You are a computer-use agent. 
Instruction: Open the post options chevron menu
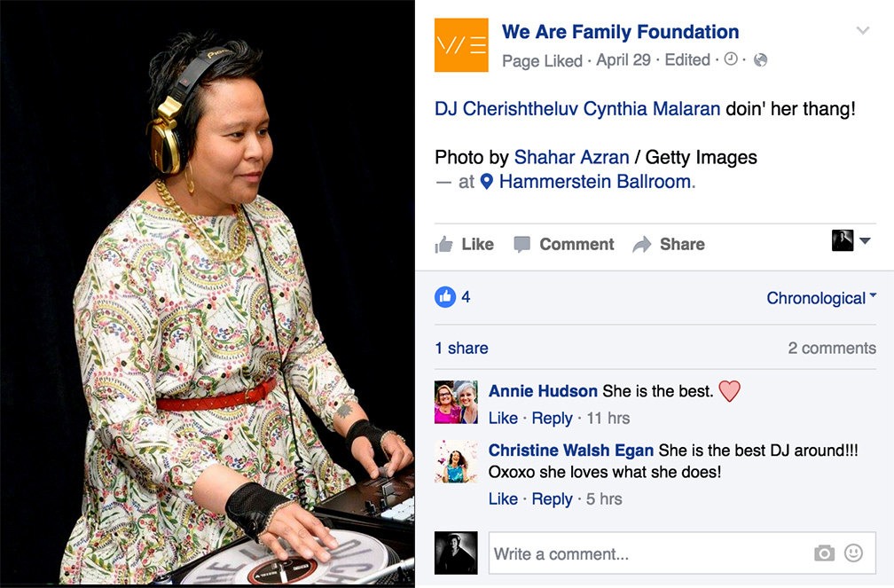[863, 30]
